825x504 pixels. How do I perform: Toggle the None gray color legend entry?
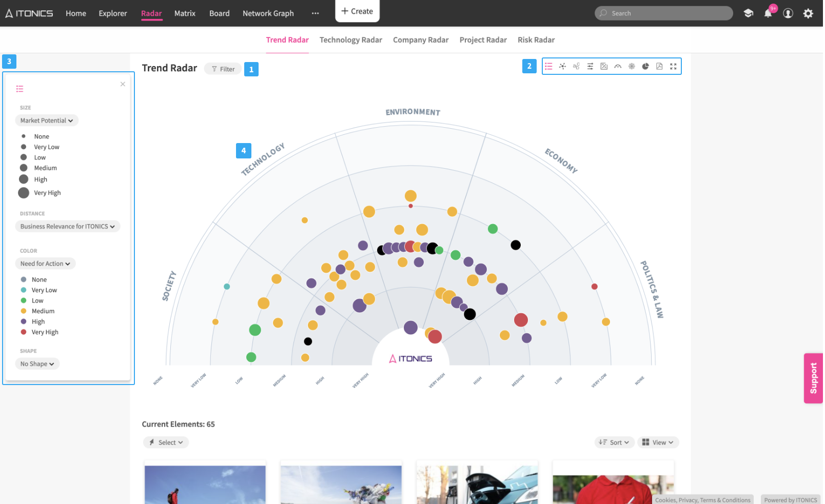click(34, 279)
